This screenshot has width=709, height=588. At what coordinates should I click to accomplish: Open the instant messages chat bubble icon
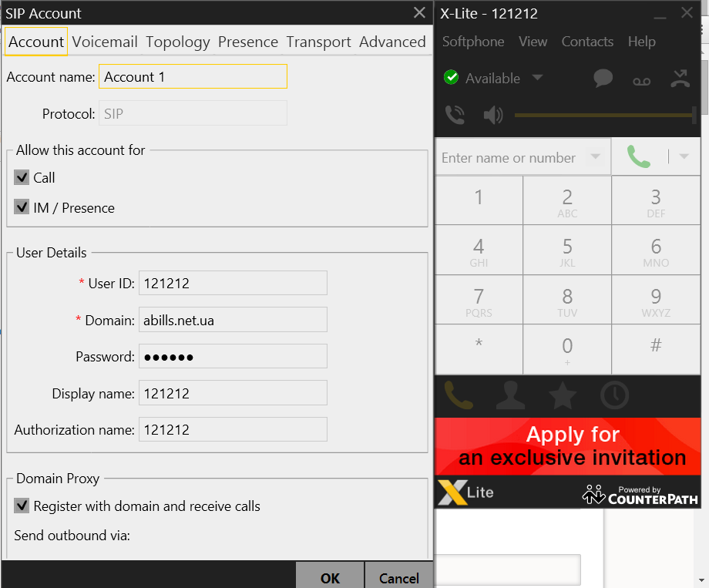[x=603, y=79]
